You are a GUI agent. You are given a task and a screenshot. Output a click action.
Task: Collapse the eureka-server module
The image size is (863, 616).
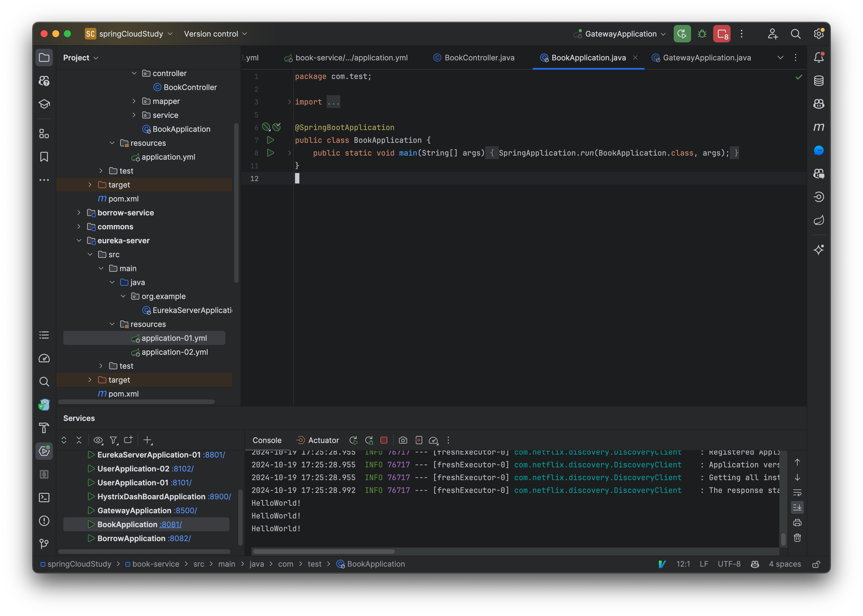[79, 240]
